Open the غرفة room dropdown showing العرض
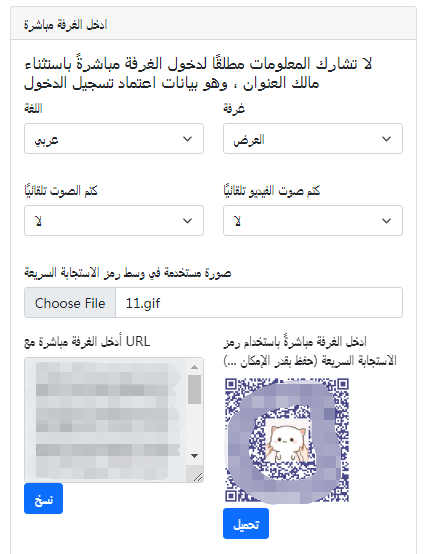428x554 pixels. [x=313, y=138]
